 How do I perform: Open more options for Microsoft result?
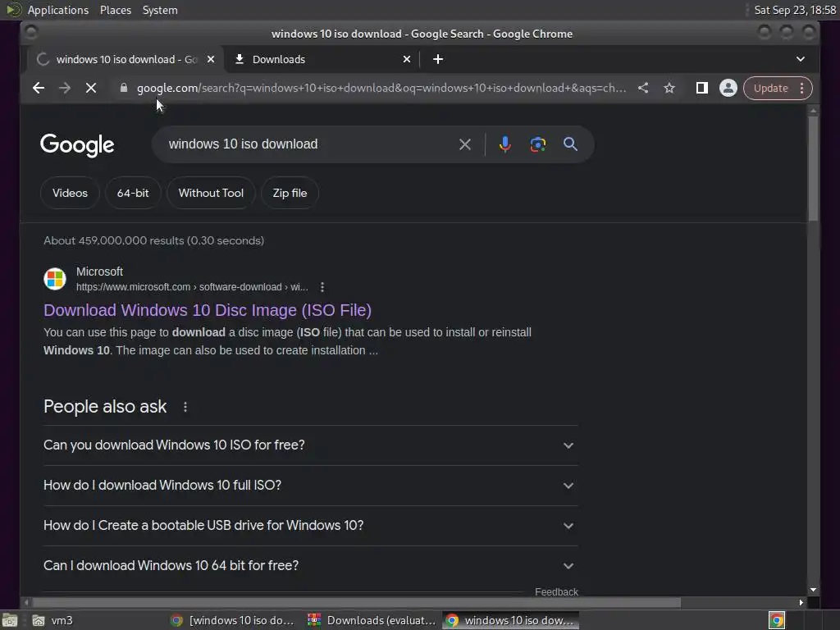pyautogui.click(x=322, y=287)
